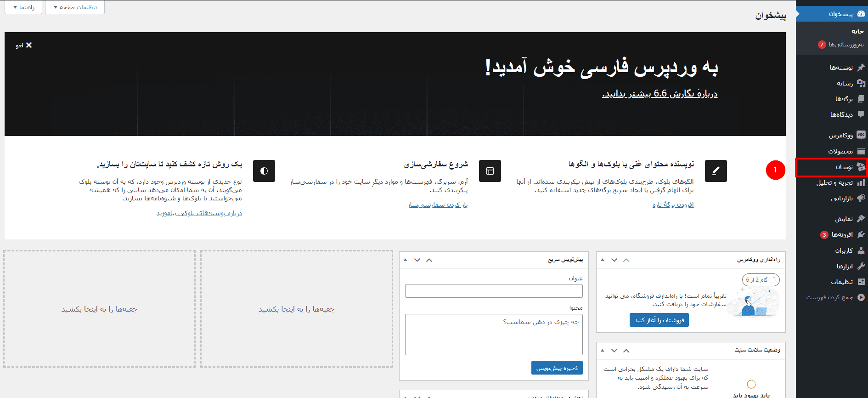Click the برگه‌ها pages icon
This screenshot has height=398, width=868.
coord(861,99)
